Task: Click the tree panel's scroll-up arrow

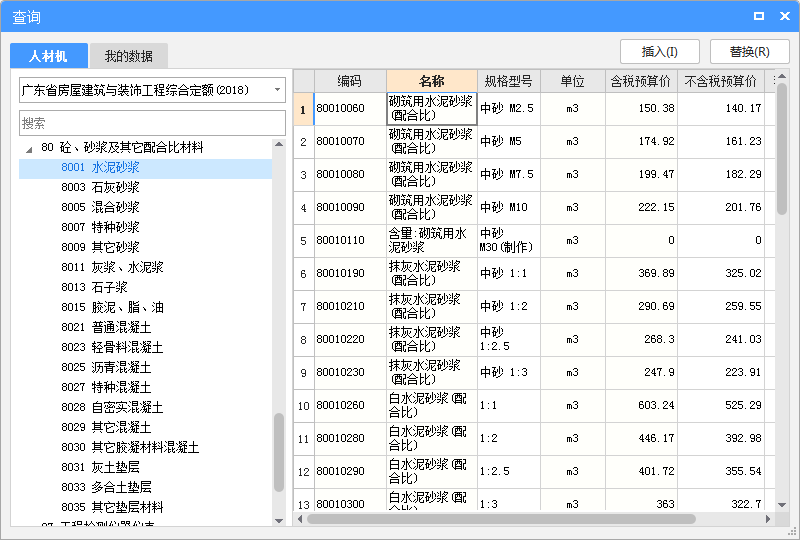Action: [x=279, y=144]
